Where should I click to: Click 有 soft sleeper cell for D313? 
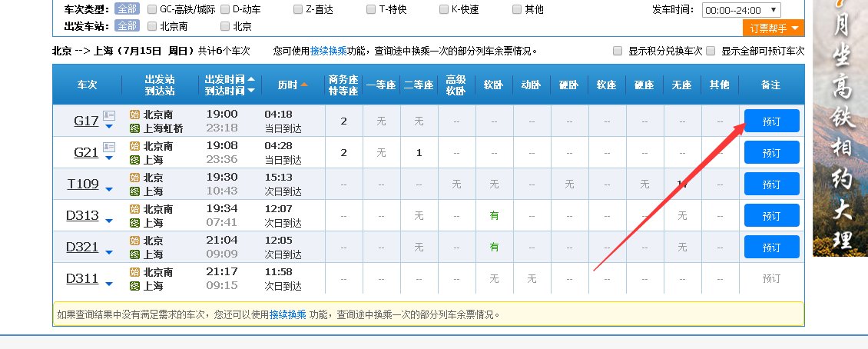[x=495, y=216]
